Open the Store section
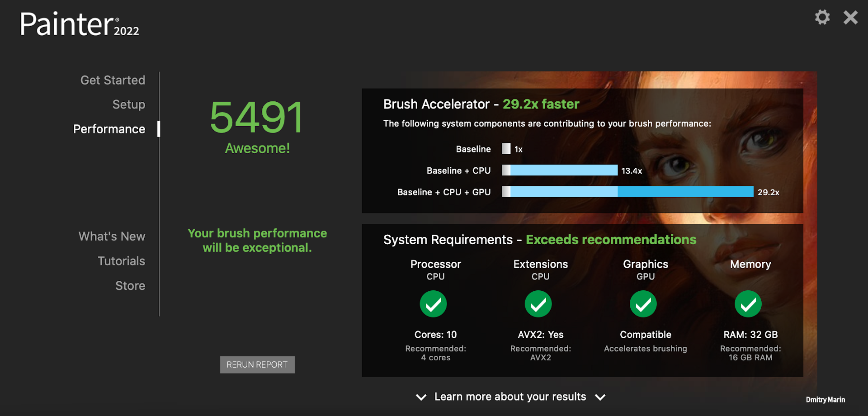The width and height of the screenshot is (868, 416). coord(130,286)
